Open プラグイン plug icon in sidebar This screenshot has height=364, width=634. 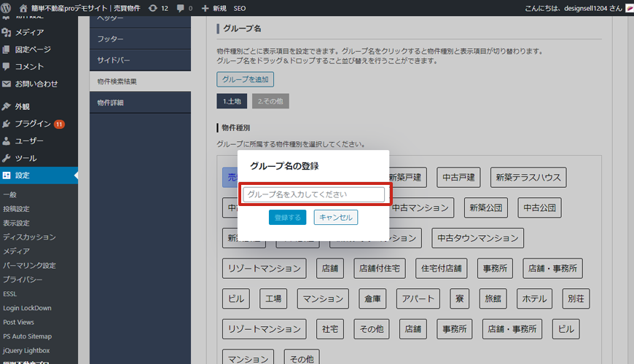pyautogui.click(x=7, y=124)
